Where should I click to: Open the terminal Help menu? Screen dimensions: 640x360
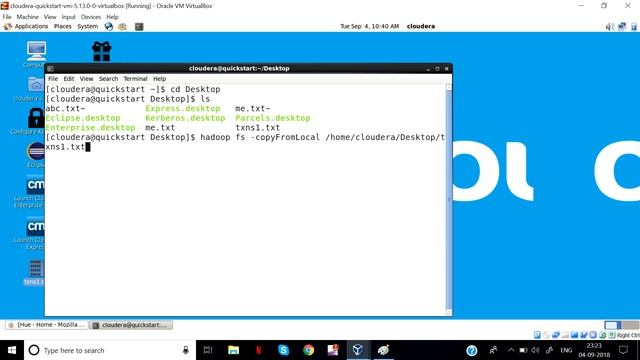click(x=159, y=79)
